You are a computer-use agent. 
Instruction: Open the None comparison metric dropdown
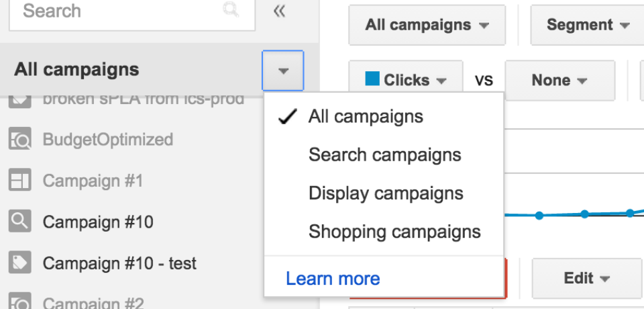pos(559,80)
